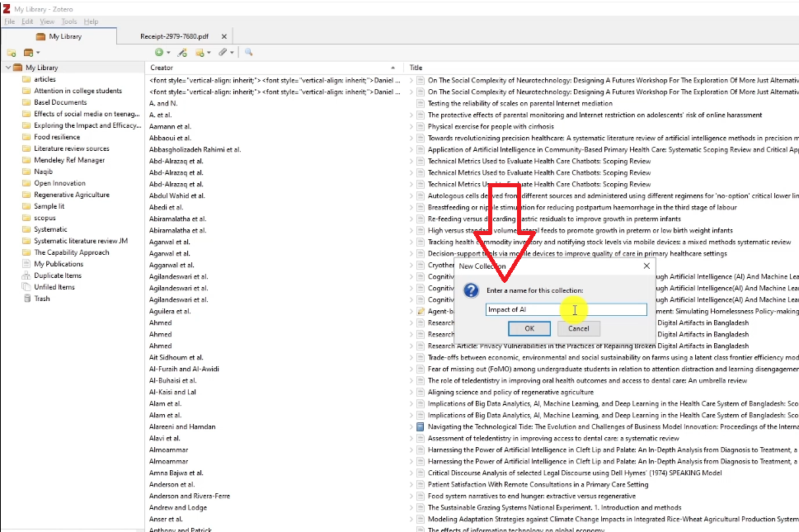Open the File menu
The image size is (799, 532).
click(x=10, y=21)
